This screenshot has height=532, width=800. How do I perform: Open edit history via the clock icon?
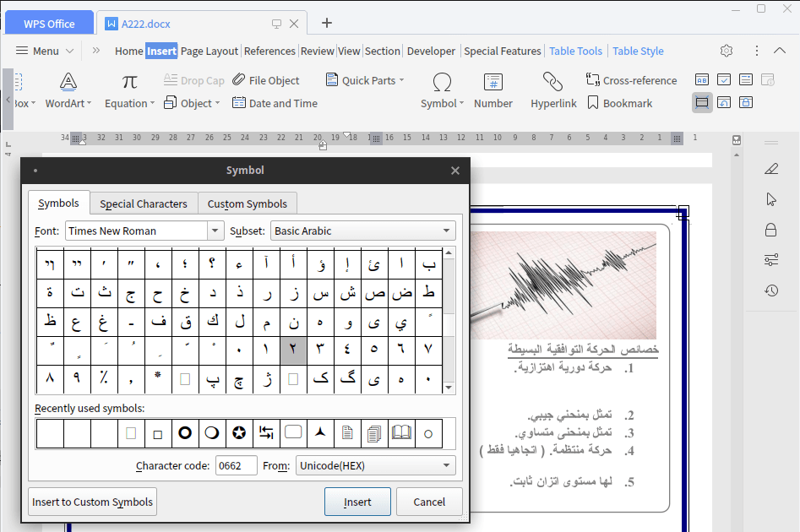pyautogui.click(x=770, y=291)
